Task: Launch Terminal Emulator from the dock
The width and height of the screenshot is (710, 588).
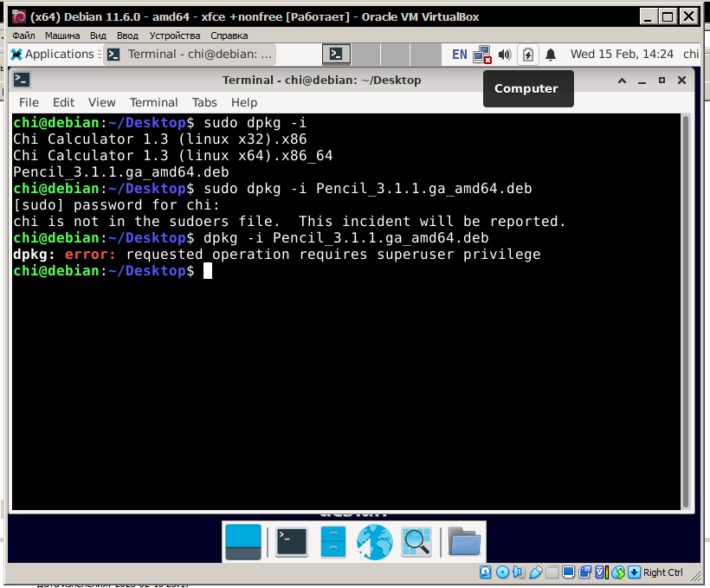Action: click(292, 542)
